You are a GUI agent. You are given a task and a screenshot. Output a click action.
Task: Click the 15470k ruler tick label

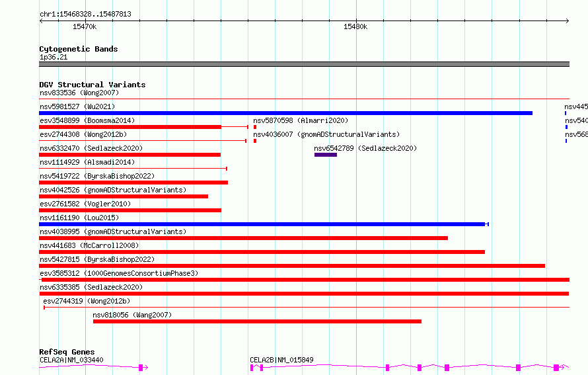(85, 26)
